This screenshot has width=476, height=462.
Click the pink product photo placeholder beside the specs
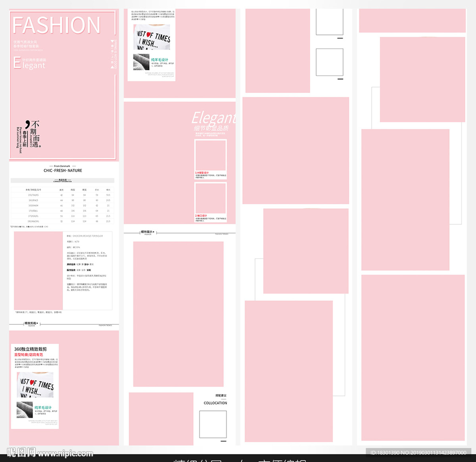[39, 270]
